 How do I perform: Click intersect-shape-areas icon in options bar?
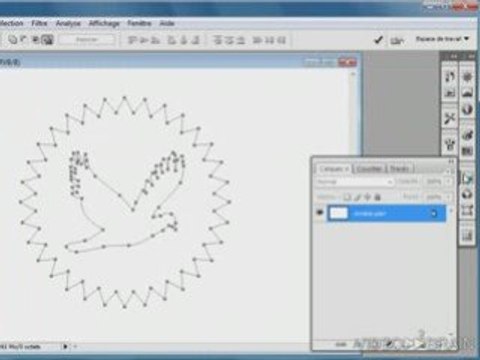coord(35,40)
